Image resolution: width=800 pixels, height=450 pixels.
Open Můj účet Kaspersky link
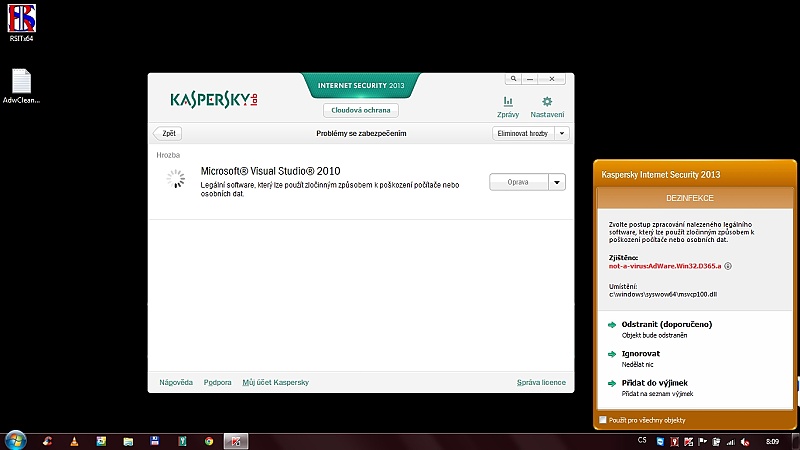coord(276,382)
